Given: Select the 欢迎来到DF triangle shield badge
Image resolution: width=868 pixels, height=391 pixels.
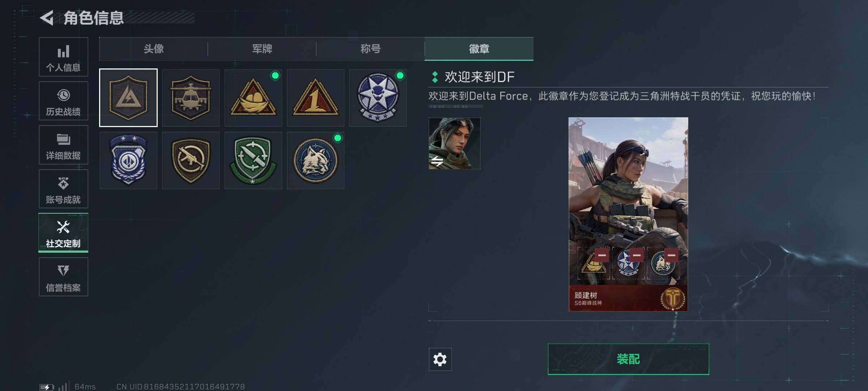Looking at the screenshot, I should click(128, 98).
